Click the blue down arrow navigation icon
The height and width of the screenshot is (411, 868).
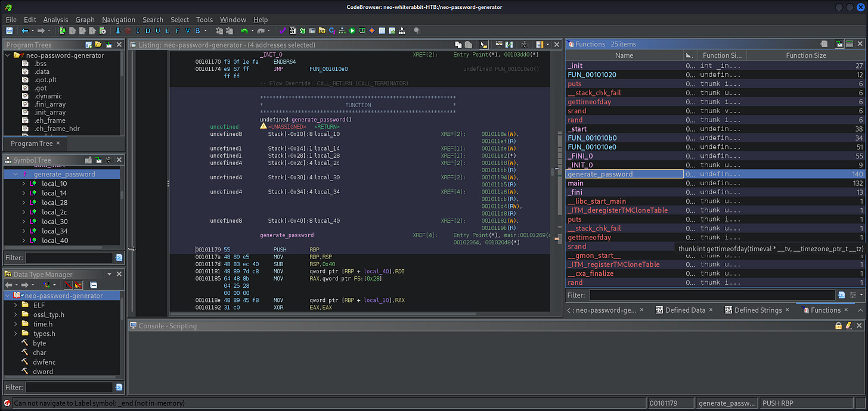(x=118, y=30)
